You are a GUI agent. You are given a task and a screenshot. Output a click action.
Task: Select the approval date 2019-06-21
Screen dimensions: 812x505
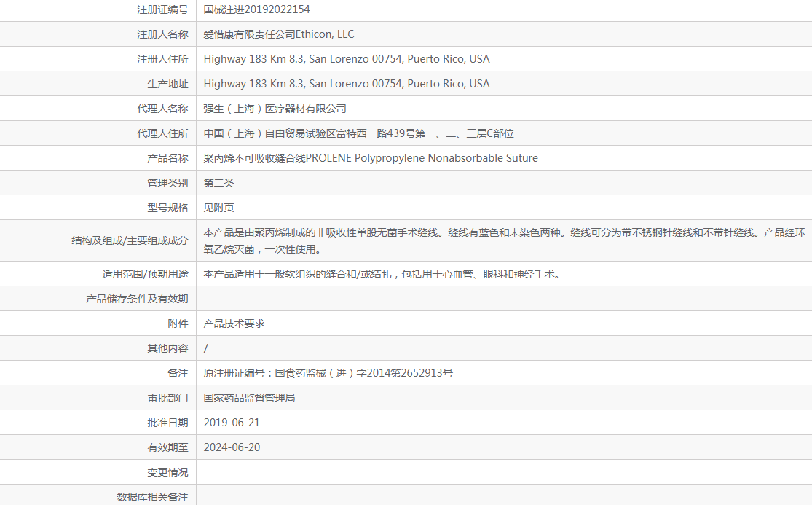coord(232,423)
